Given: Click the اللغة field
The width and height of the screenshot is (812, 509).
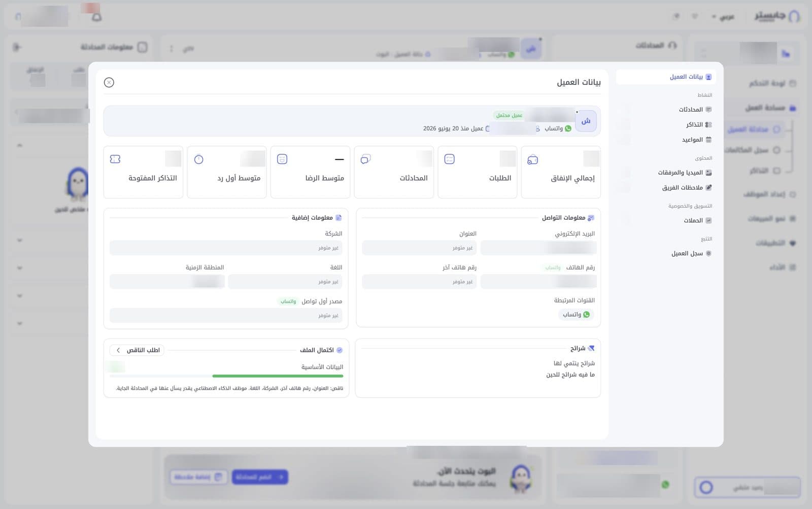Looking at the screenshot, I should click(285, 282).
